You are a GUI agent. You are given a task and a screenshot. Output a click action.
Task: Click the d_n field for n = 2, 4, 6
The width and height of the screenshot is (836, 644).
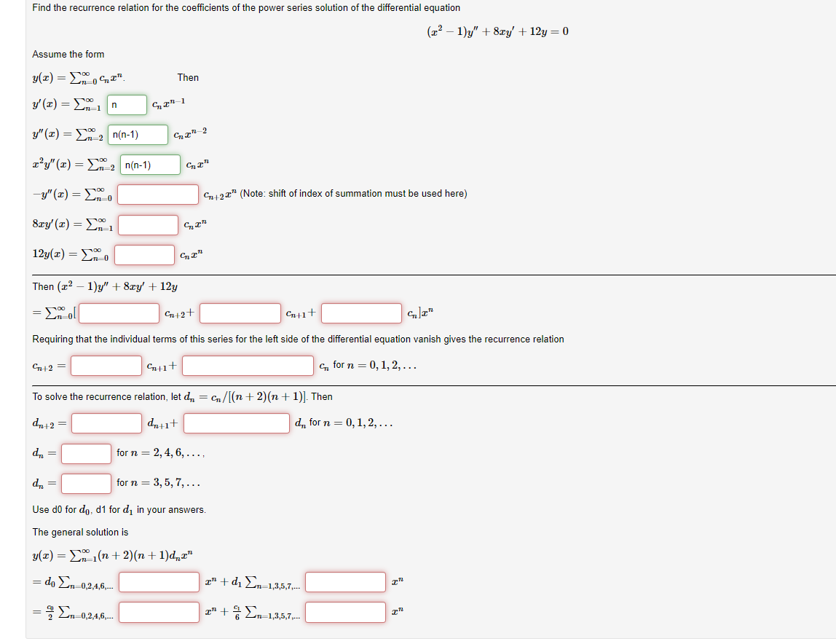coord(87,453)
